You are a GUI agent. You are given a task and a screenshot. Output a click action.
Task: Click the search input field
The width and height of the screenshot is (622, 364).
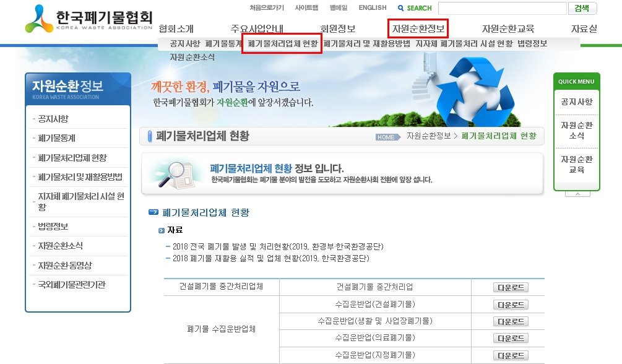502,8
